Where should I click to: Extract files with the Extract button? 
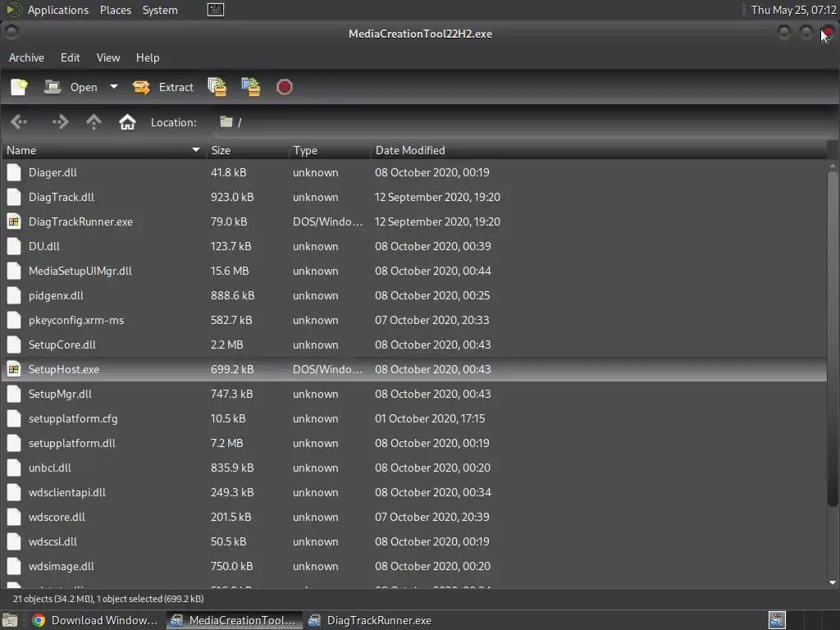pos(163,87)
